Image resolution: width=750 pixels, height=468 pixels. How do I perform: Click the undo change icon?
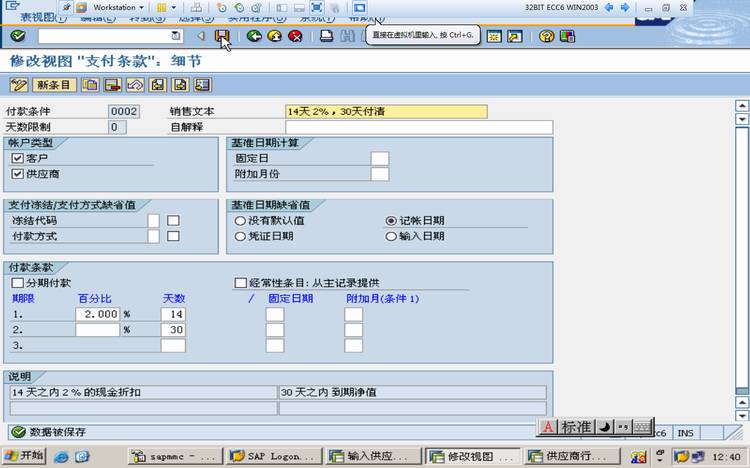(x=135, y=85)
